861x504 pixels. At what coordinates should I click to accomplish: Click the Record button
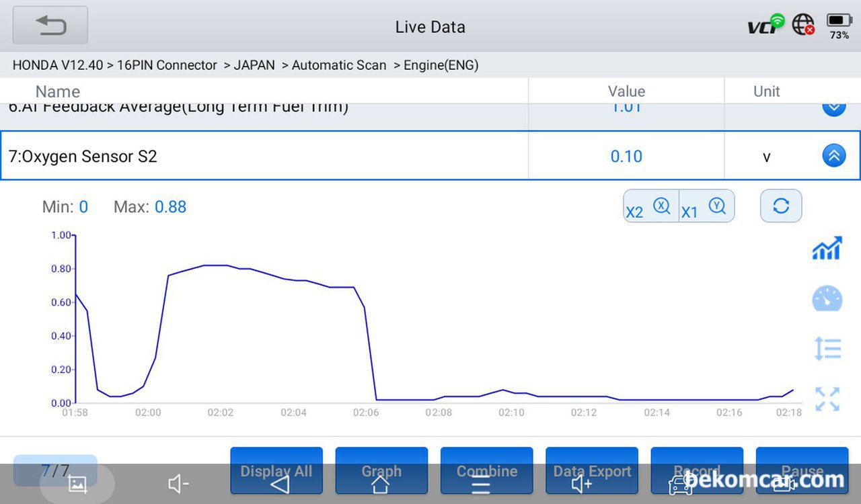tap(697, 471)
